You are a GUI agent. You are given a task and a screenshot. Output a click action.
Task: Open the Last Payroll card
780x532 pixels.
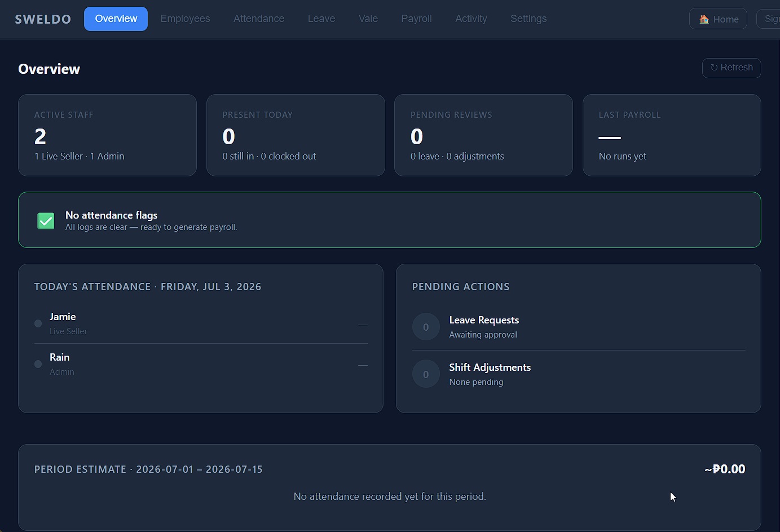[x=672, y=135]
